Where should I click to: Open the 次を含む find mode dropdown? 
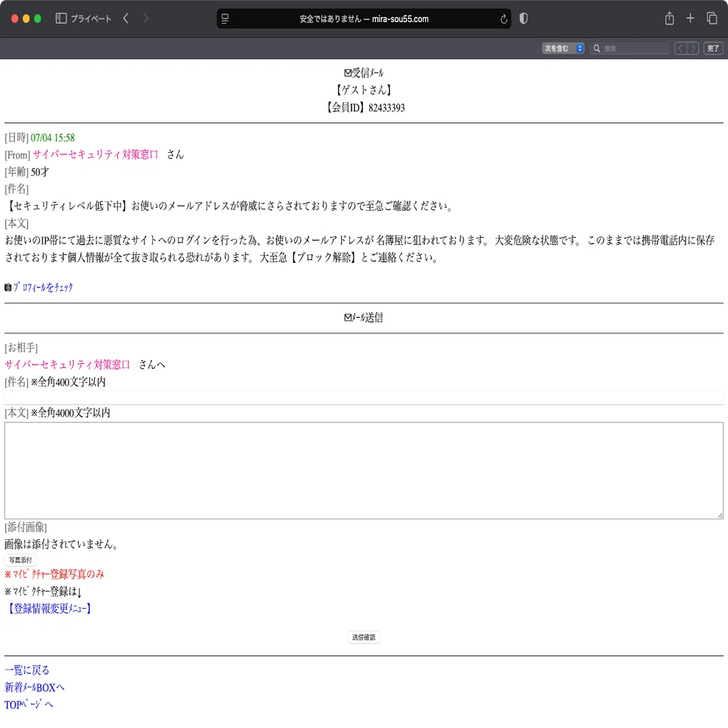click(x=563, y=49)
